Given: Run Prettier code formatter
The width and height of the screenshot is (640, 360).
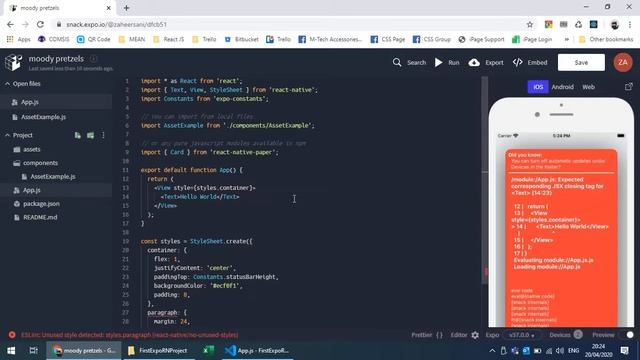Looking at the screenshot, I should [427, 335].
